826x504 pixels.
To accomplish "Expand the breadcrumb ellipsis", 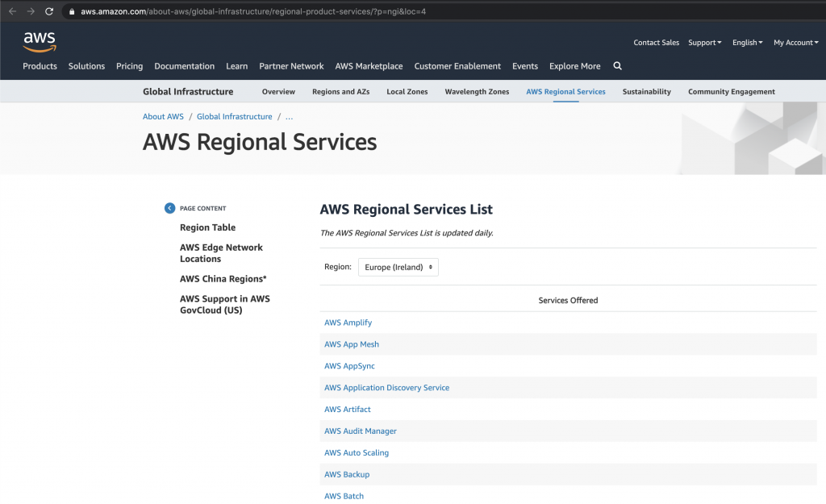I will click(x=289, y=116).
